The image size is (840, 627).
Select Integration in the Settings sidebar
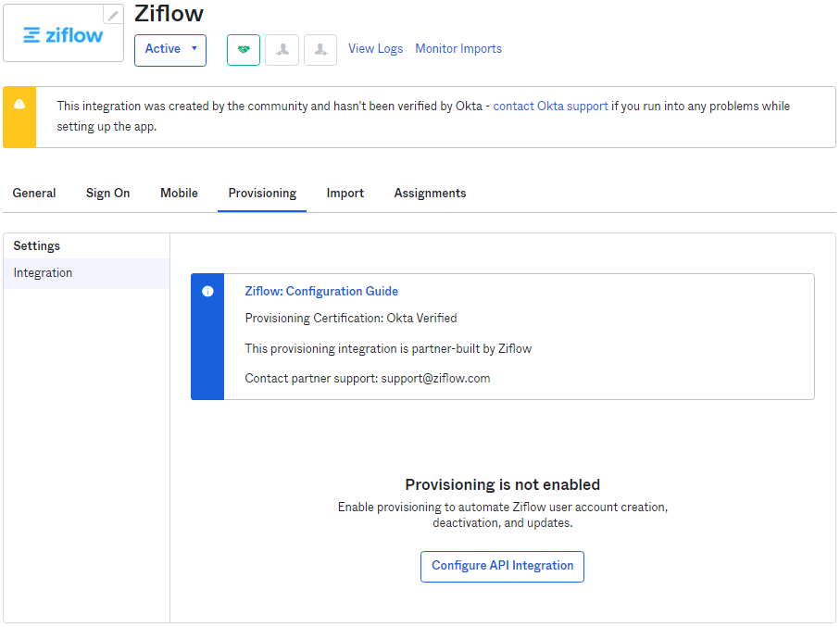coord(43,273)
